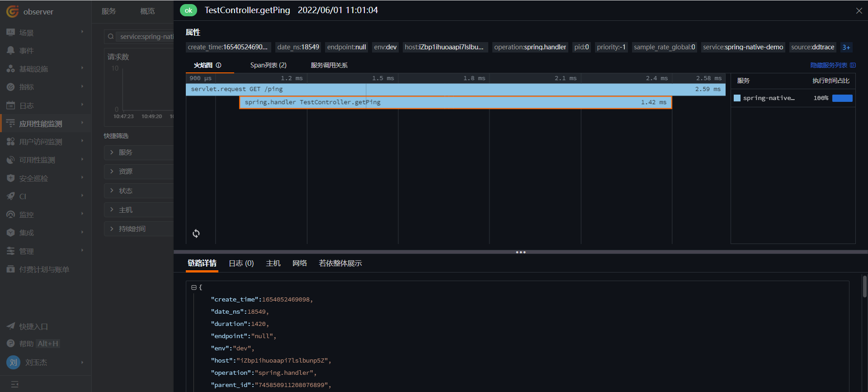Open 应用性能监测 in the sidebar
The image size is (868, 392).
pos(45,124)
